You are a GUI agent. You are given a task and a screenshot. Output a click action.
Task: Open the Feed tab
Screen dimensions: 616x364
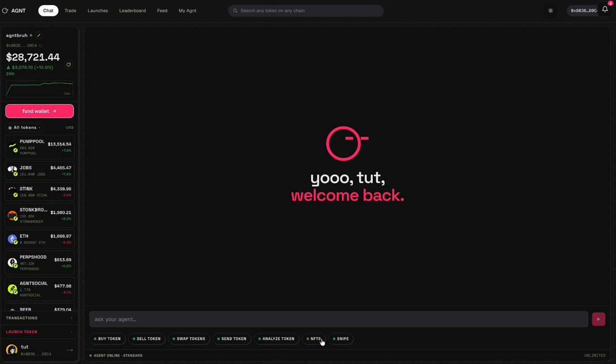point(162,10)
